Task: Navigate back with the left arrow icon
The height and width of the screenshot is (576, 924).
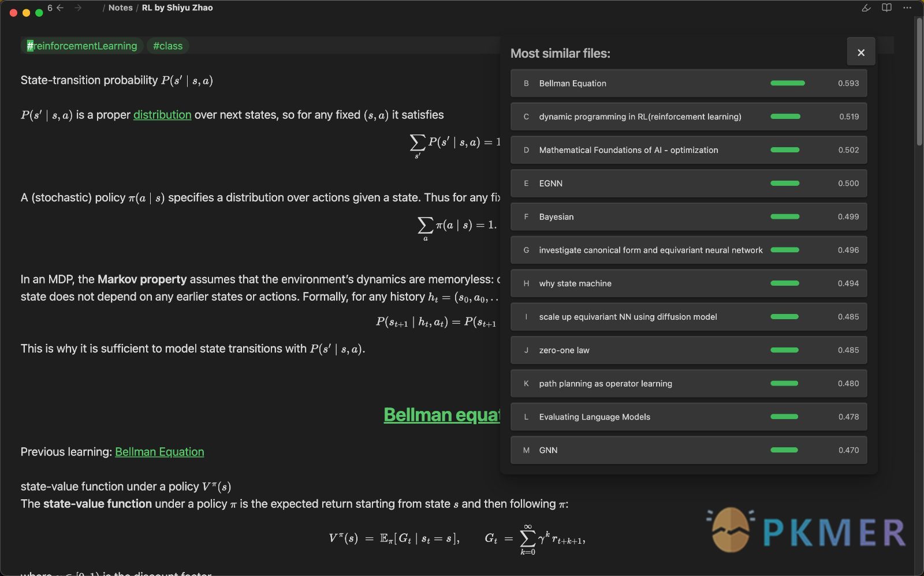Action: [x=60, y=8]
